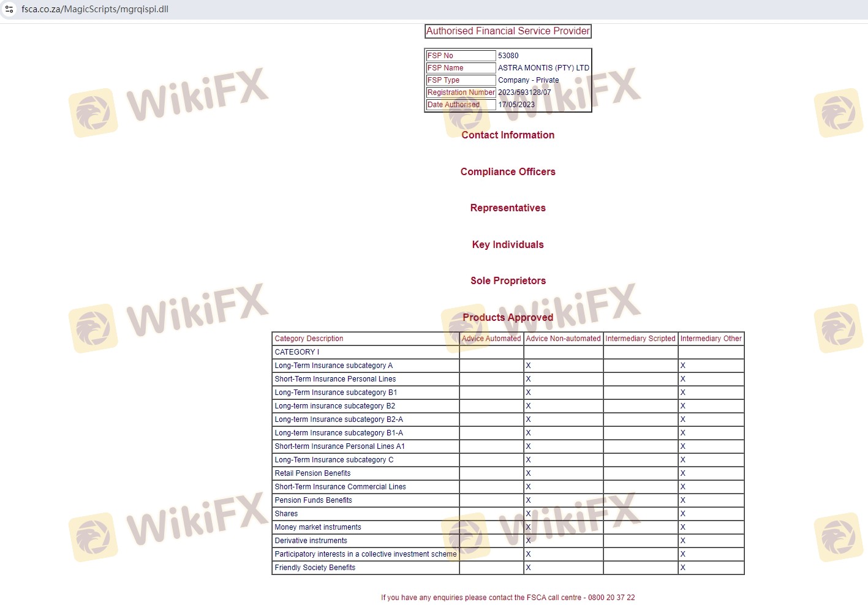Click Long-term insurance subcategory B2 text
This screenshot has width=868, height=605.
(x=335, y=406)
